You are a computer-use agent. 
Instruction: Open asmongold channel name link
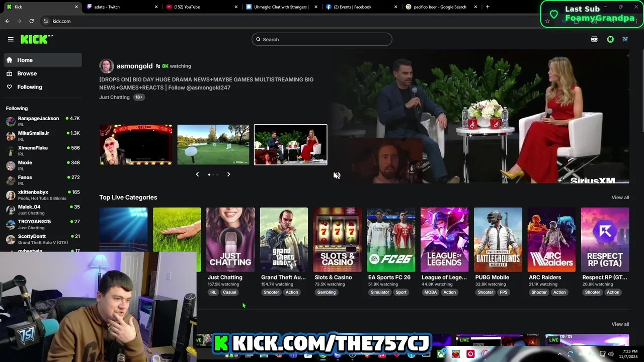[x=134, y=66]
